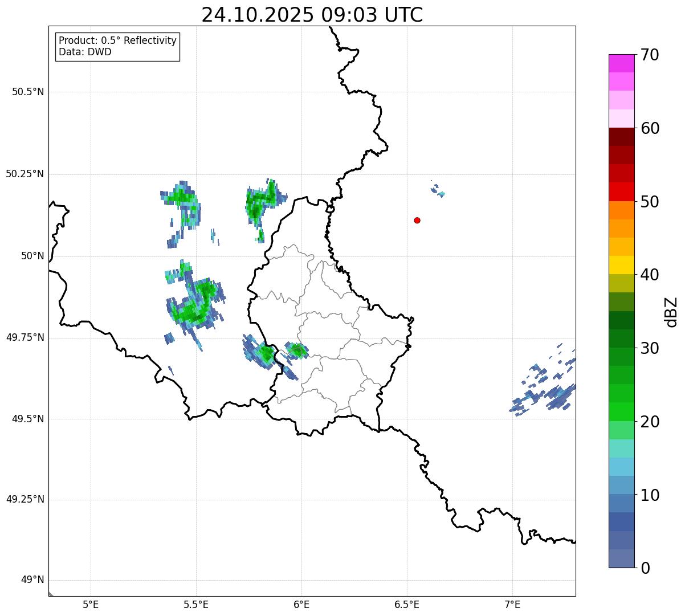685x616 pixels.
Task: Click the longitude label 6°E
Action: click(x=301, y=604)
